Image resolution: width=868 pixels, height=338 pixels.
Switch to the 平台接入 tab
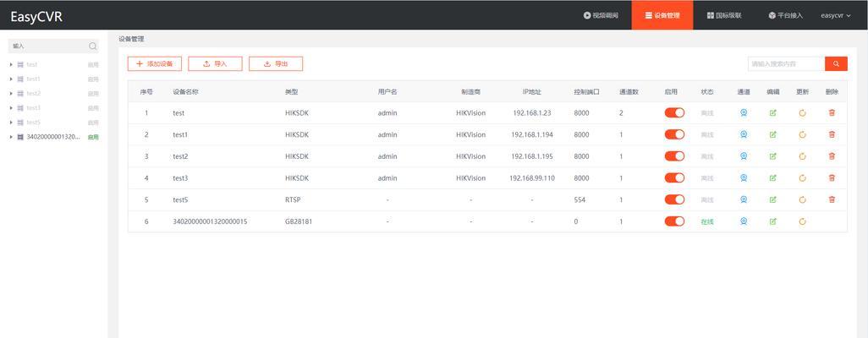coord(785,15)
